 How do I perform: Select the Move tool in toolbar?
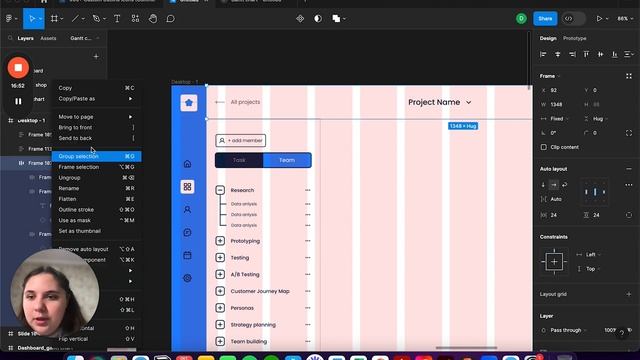pyautogui.click(x=32, y=19)
